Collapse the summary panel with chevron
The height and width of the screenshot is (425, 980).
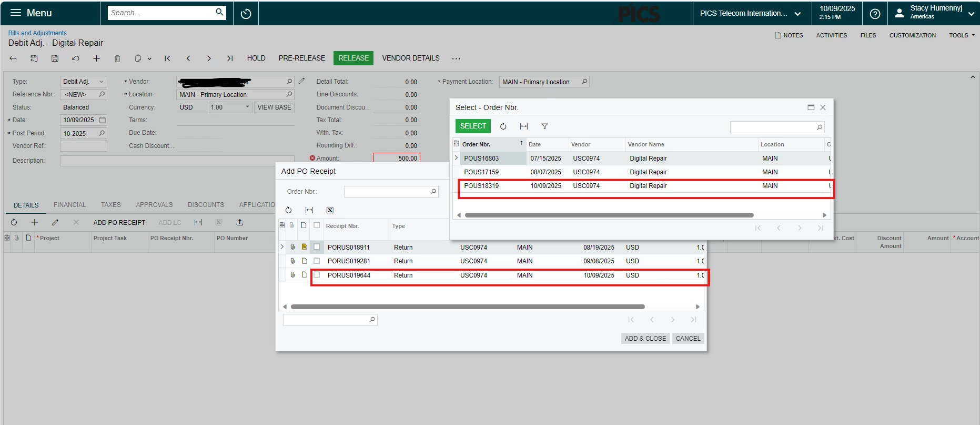[x=973, y=77]
